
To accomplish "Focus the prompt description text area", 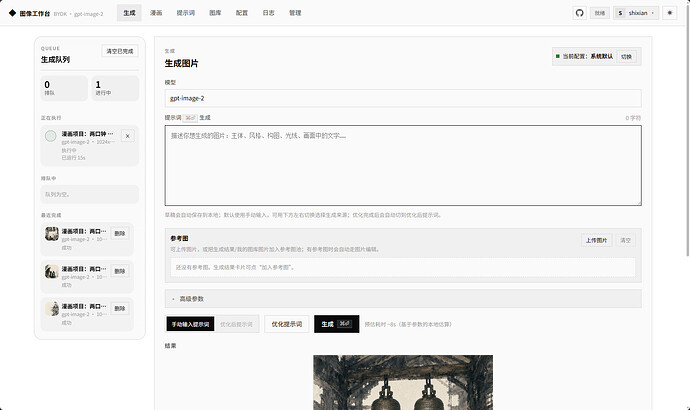I will point(403,165).
